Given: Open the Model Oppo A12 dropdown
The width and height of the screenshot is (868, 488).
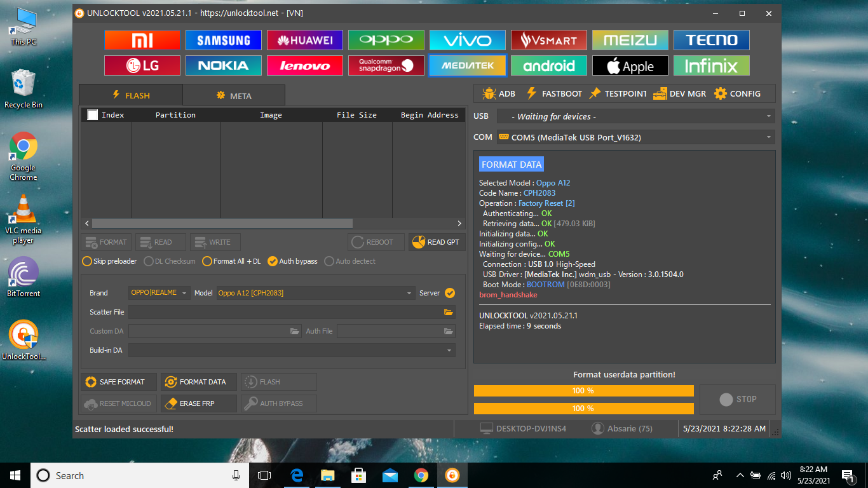Looking at the screenshot, I should (x=315, y=293).
